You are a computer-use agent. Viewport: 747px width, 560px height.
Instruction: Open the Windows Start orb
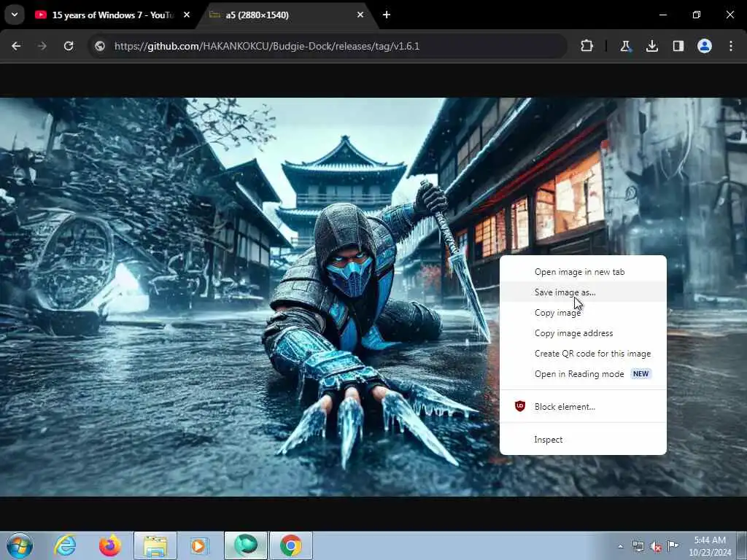coord(20,546)
